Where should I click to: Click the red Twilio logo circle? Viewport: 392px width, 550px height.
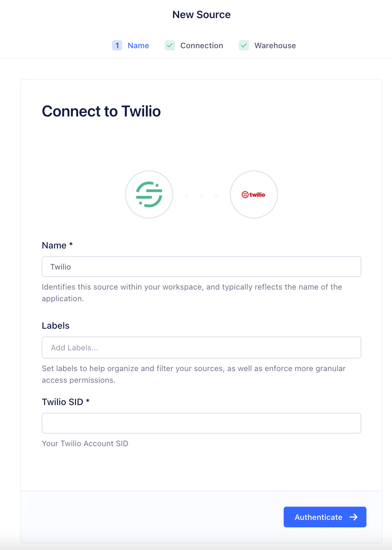click(x=254, y=194)
